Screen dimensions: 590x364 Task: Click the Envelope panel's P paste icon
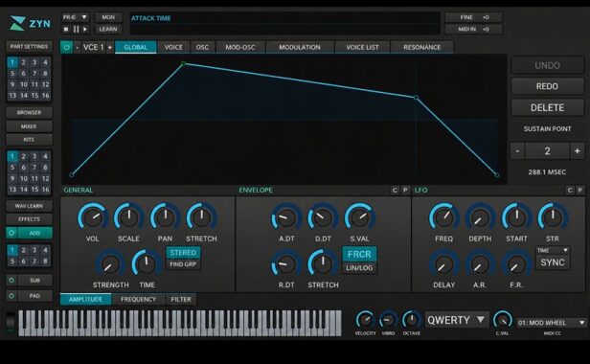click(405, 190)
